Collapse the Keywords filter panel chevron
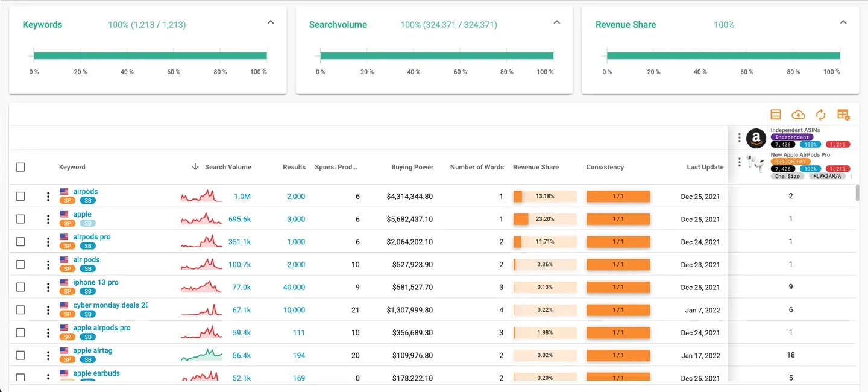Image resolution: width=868 pixels, height=392 pixels. pos(271,22)
